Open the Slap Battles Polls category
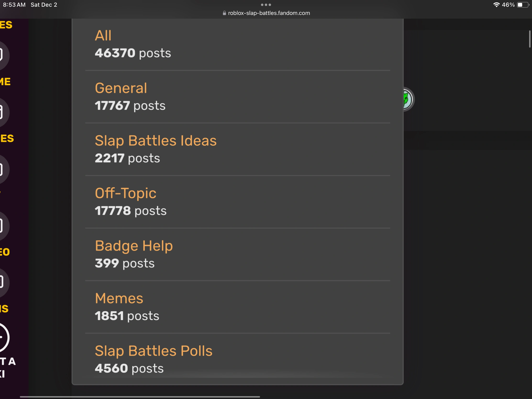 (x=154, y=351)
